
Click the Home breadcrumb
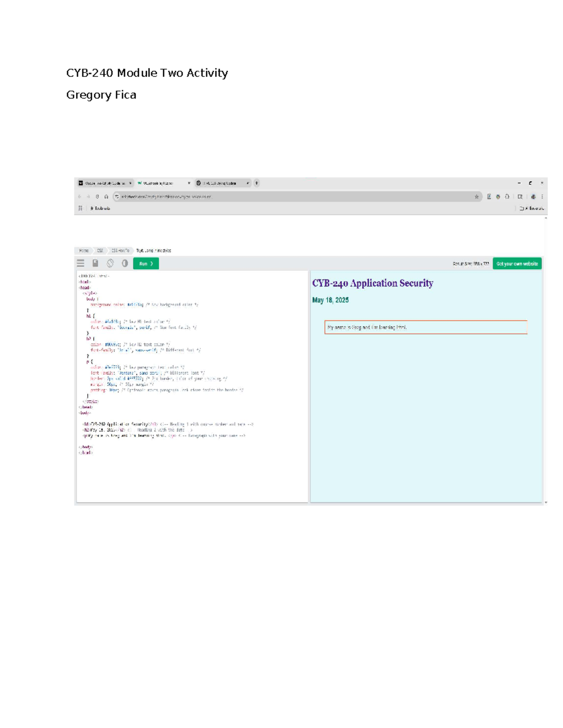84,251
